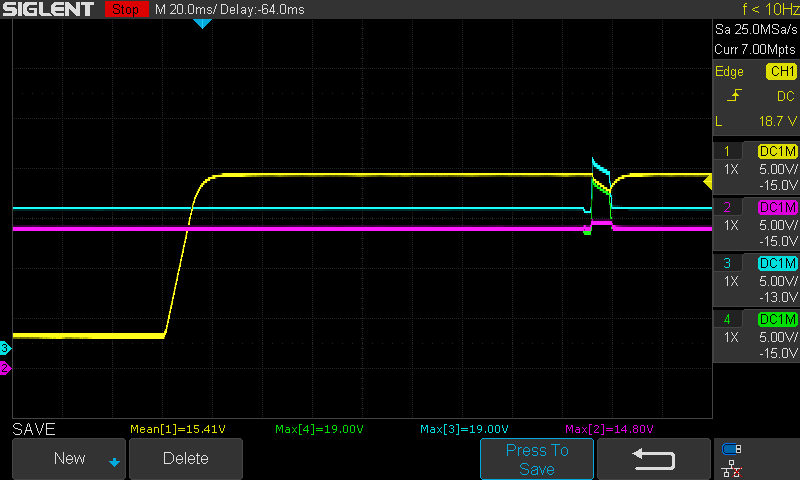This screenshot has height=480, width=800.
Task: Select channel 2 number box
Action: (x=728, y=208)
